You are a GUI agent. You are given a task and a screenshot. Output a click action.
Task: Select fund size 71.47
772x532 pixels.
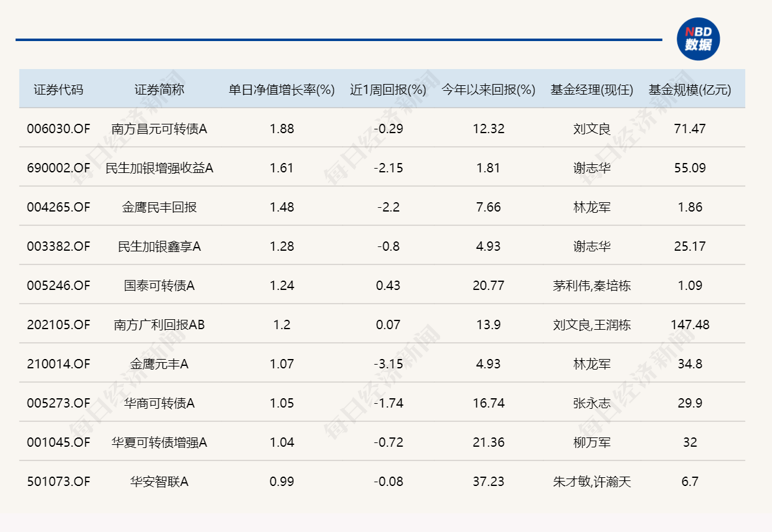click(x=690, y=129)
